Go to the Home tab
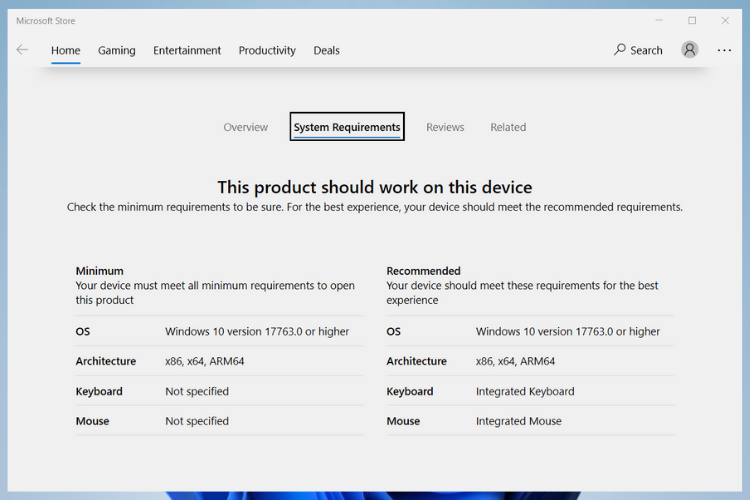 point(66,51)
